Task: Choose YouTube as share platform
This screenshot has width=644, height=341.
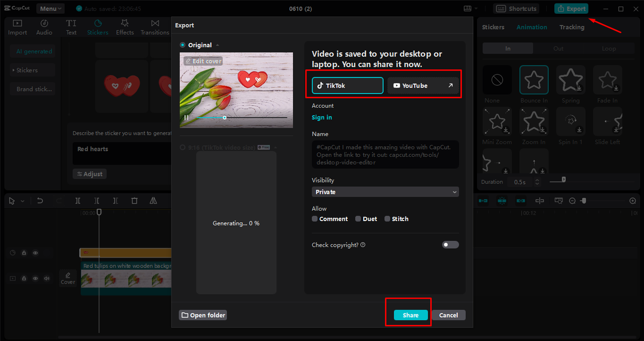Action: pyautogui.click(x=423, y=86)
